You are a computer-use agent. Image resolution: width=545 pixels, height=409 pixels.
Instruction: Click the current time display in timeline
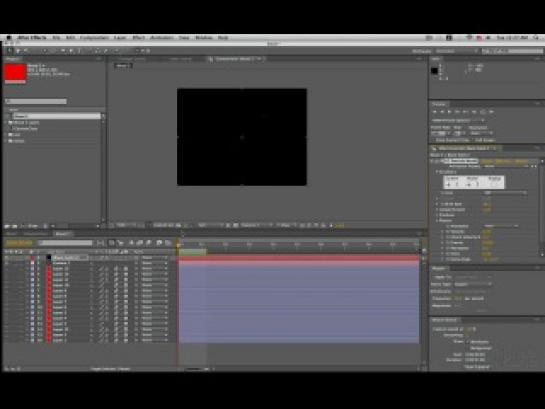pyautogui.click(x=19, y=243)
